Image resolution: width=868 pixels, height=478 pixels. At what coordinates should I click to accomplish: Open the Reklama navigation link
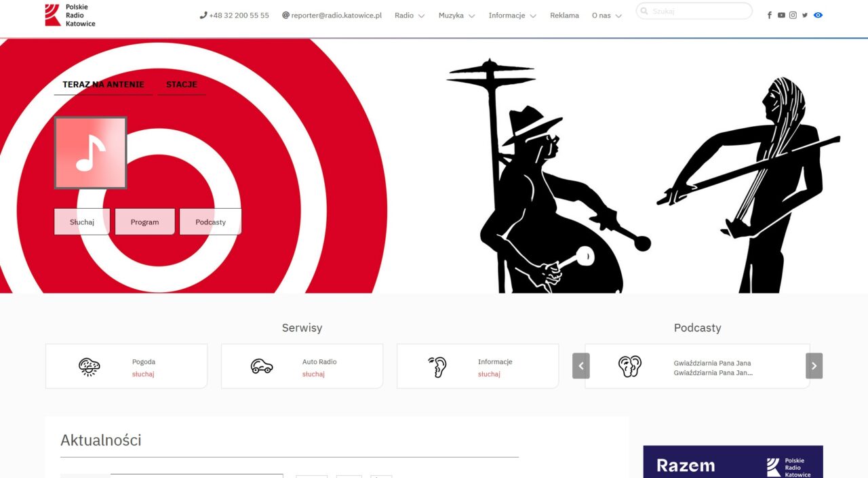click(564, 15)
